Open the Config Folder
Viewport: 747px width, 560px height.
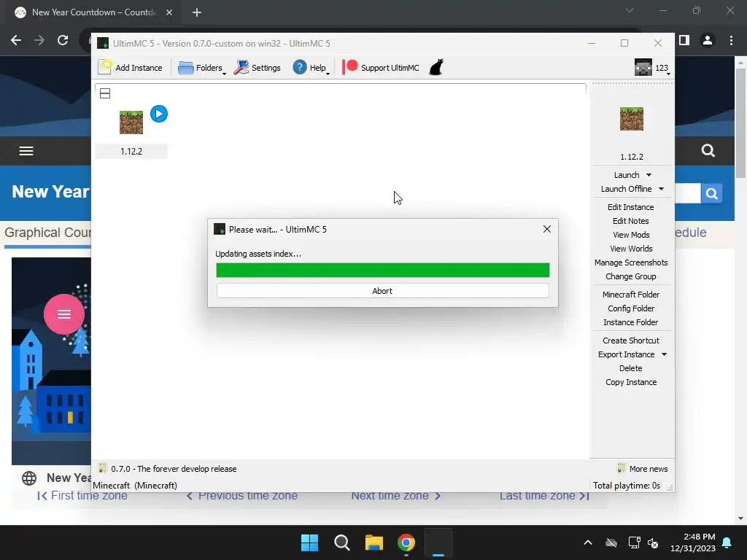(631, 308)
